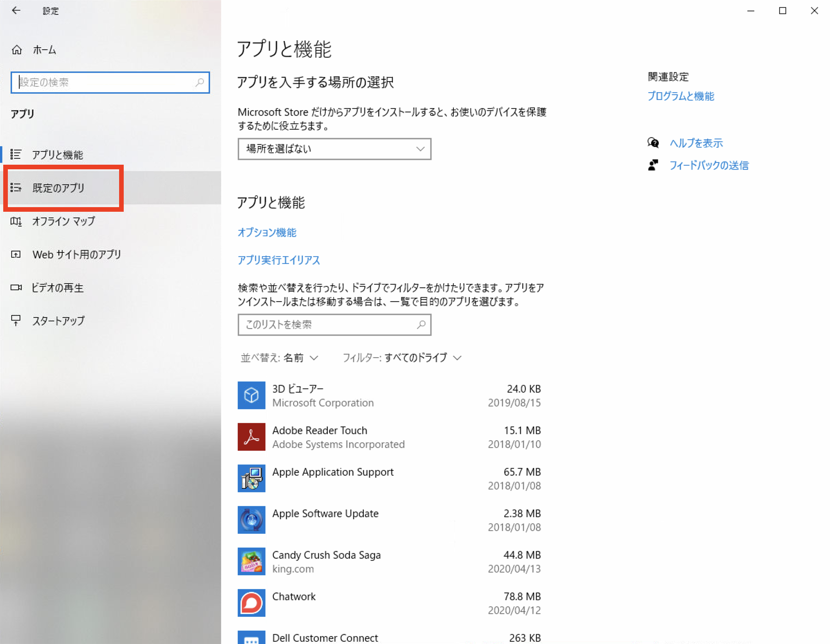Select Dell Customer Connect entry name

[x=325, y=638]
